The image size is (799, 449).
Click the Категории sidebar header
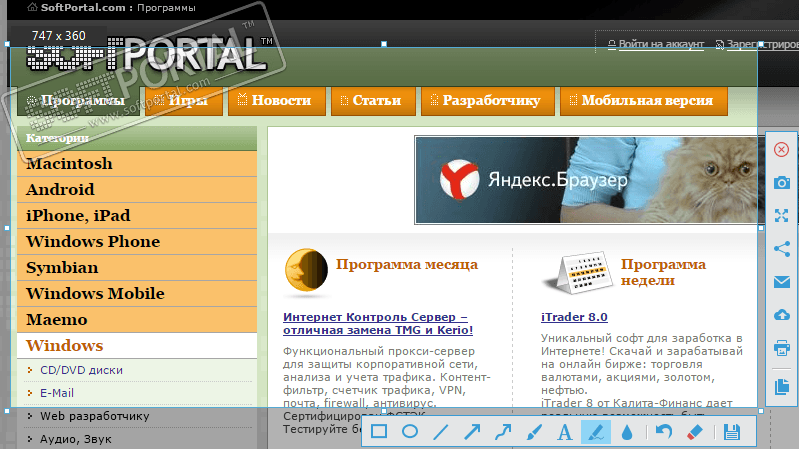pos(137,138)
